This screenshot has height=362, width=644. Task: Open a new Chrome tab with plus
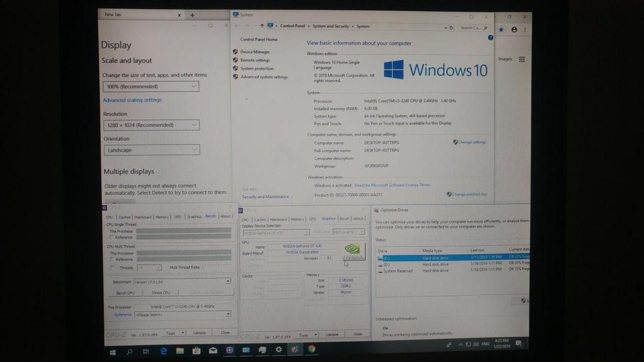(x=192, y=15)
